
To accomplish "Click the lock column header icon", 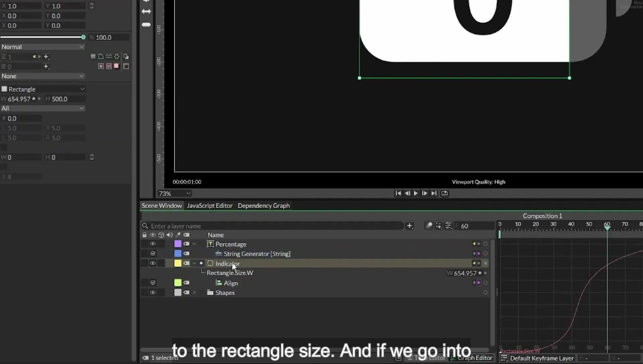I will click(x=144, y=235).
